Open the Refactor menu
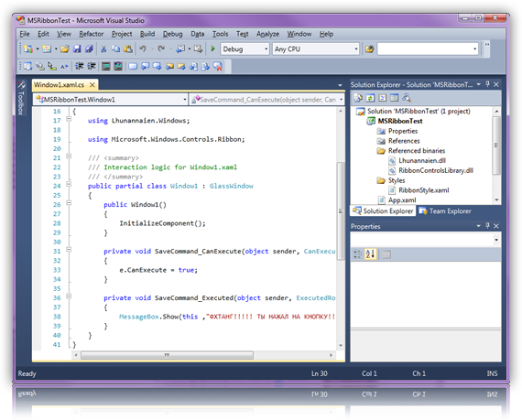This screenshot has height=420, width=522. pos(92,34)
